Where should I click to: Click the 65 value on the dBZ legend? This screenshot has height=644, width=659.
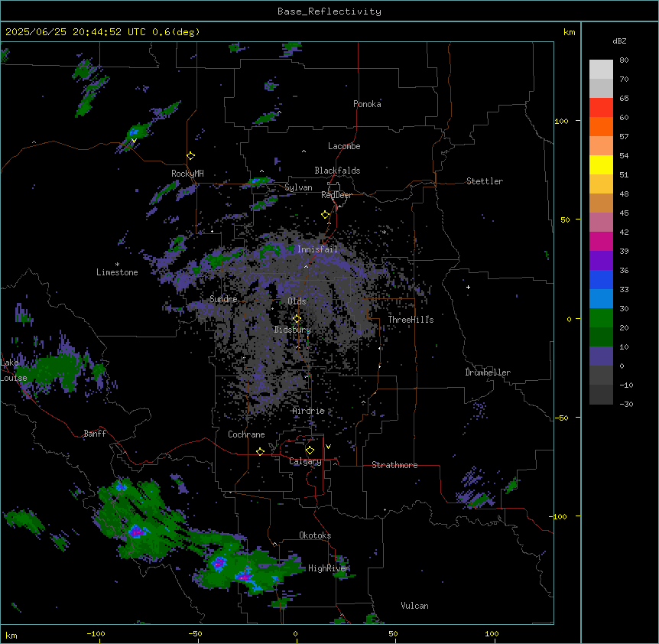pos(624,99)
